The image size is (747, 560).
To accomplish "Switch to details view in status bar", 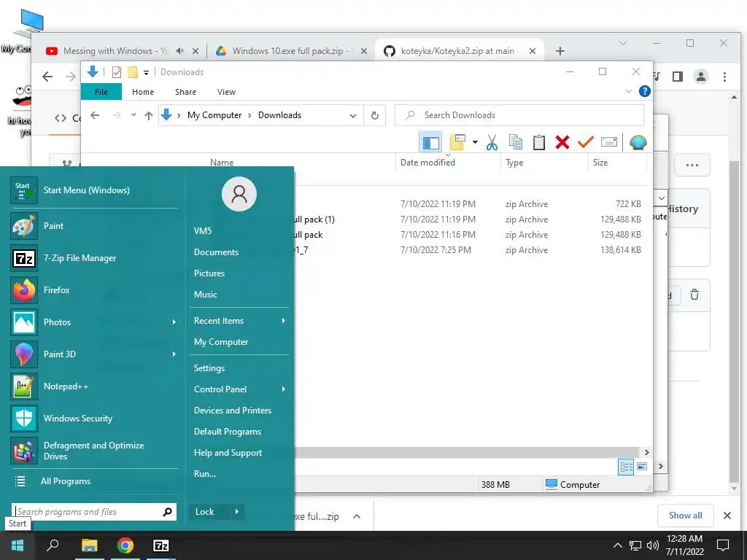I will (626, 467).
